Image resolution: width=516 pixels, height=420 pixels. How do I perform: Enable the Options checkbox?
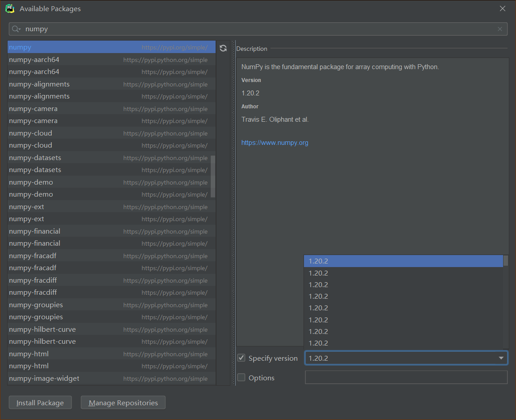click(x=241, y=377)
